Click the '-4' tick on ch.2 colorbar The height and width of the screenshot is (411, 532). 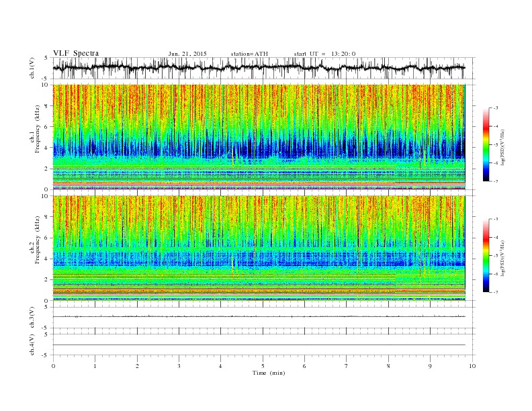tap(495, 237)
